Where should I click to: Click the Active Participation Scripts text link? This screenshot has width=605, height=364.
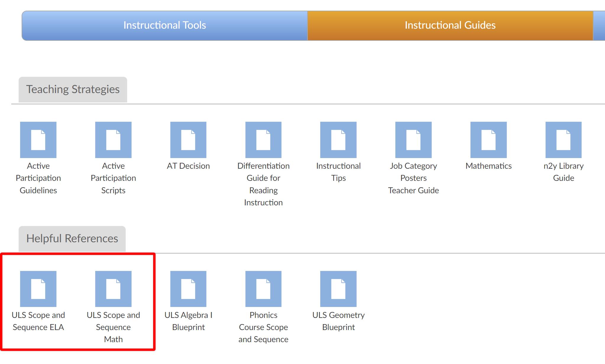coord(113,178)
